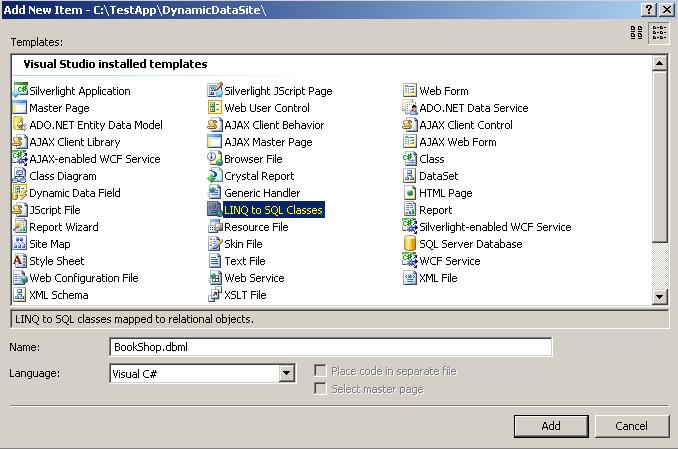The width and height of the screenshot is (678, 449).
Task: Select the ADO.NET Data Service icon
Action: (x=410, y=108)
